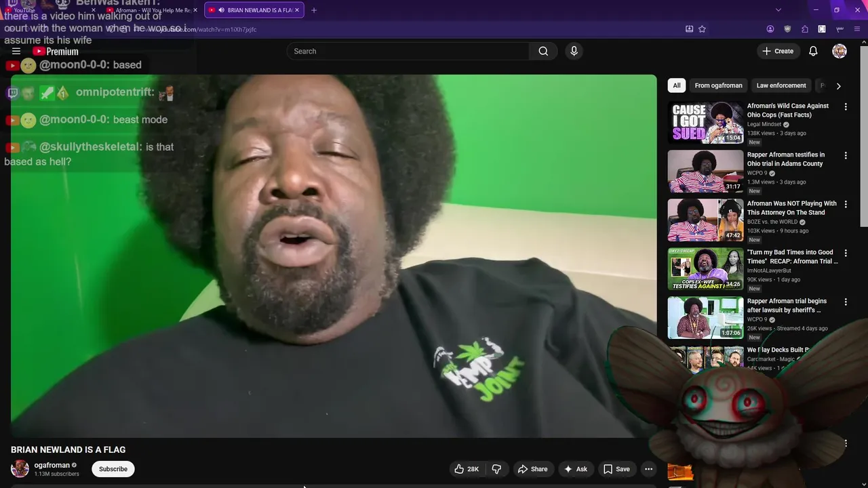Image resolution: width=868 pixels, height=488 pixels.
Task: Open more actions ellipsis below the video
Action: [648, 469]
